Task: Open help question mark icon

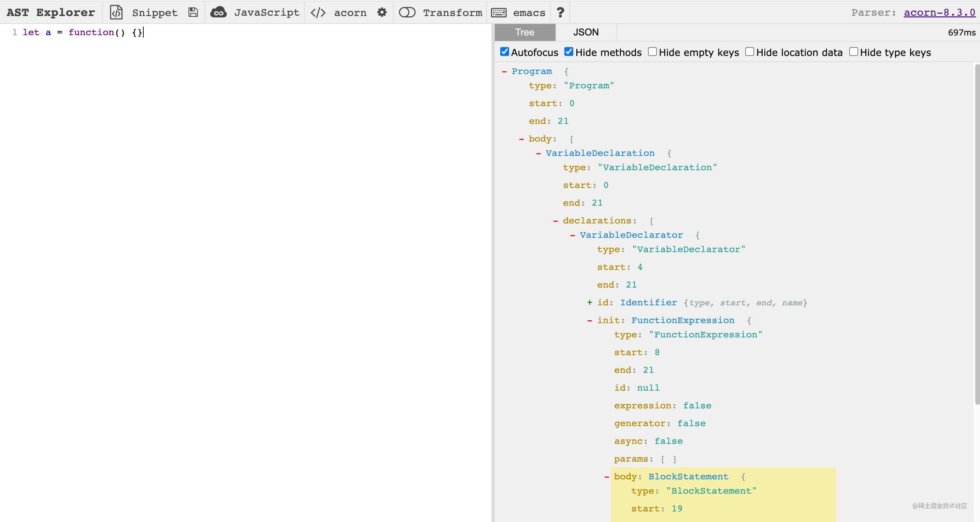Action: (x=560, y=13)
